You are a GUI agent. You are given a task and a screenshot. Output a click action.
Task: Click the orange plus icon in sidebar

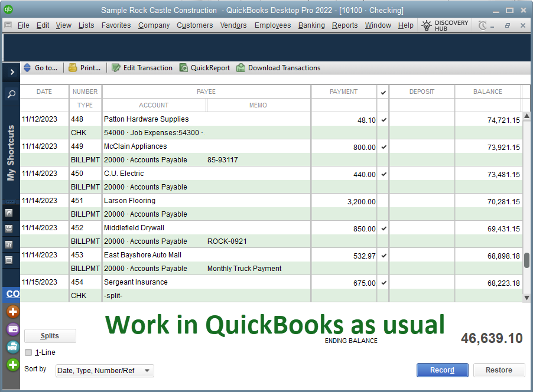[12, 312]
